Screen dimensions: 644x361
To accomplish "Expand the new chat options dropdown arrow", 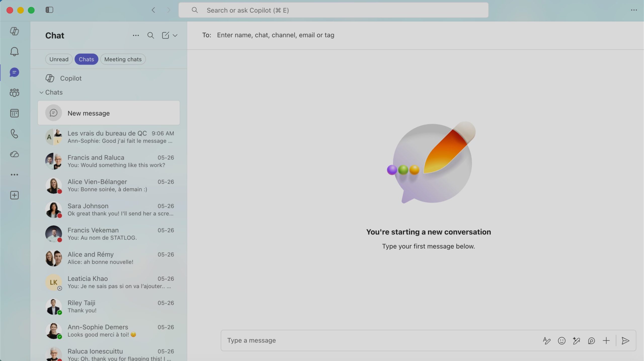I will click(175, 35).
